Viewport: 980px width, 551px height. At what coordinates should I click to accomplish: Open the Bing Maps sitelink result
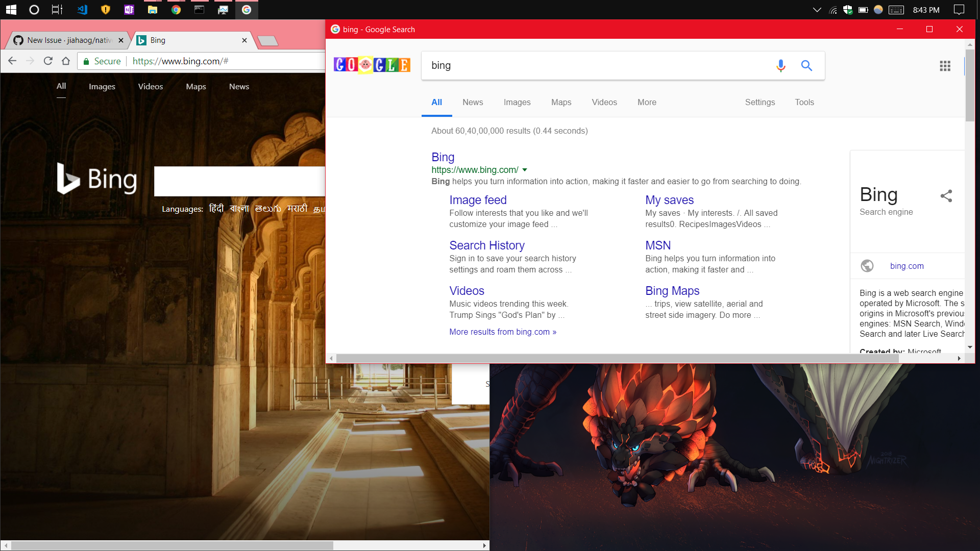[672, 291]
